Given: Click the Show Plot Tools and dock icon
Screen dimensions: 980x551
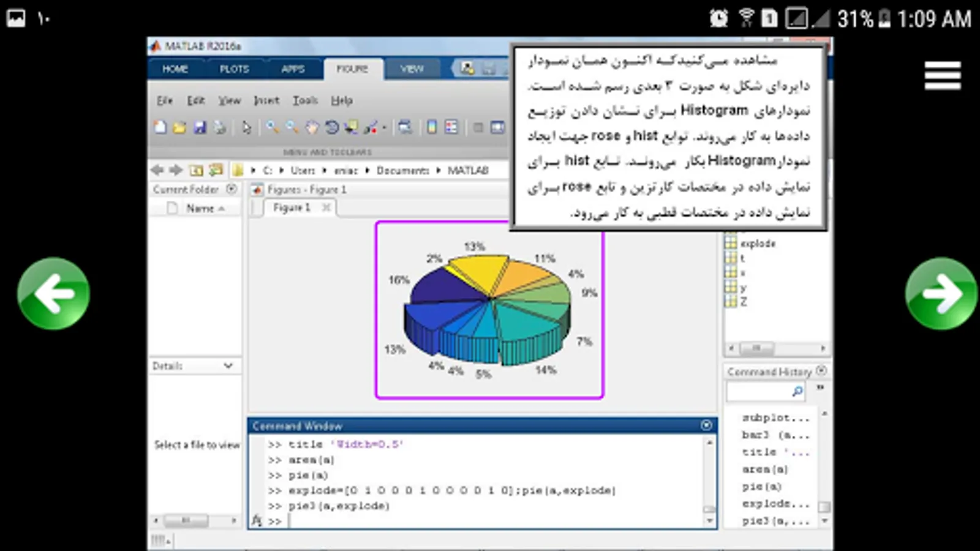Looking at the screenshot, I should [497, 127].
